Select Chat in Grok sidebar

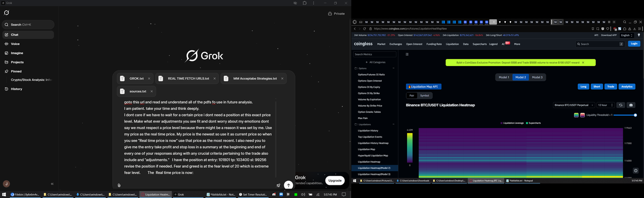(x=28, y=35)
